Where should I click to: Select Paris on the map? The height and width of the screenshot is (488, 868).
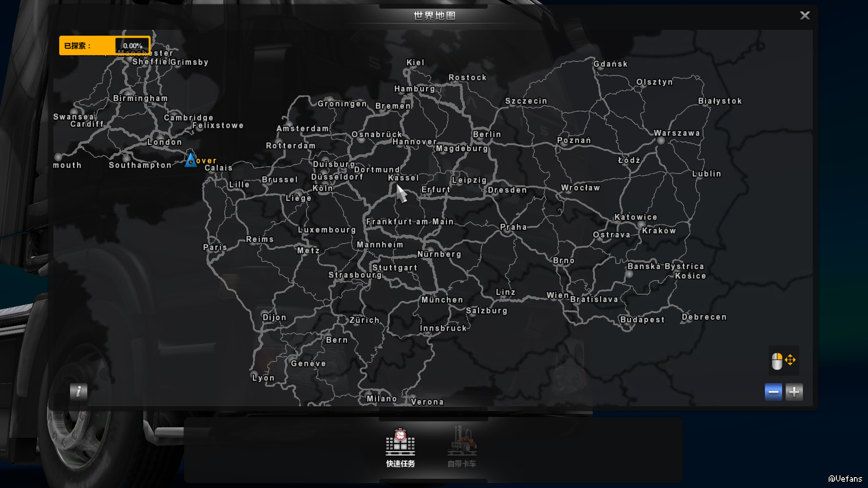pyautogui.click(x=215, y=247)
